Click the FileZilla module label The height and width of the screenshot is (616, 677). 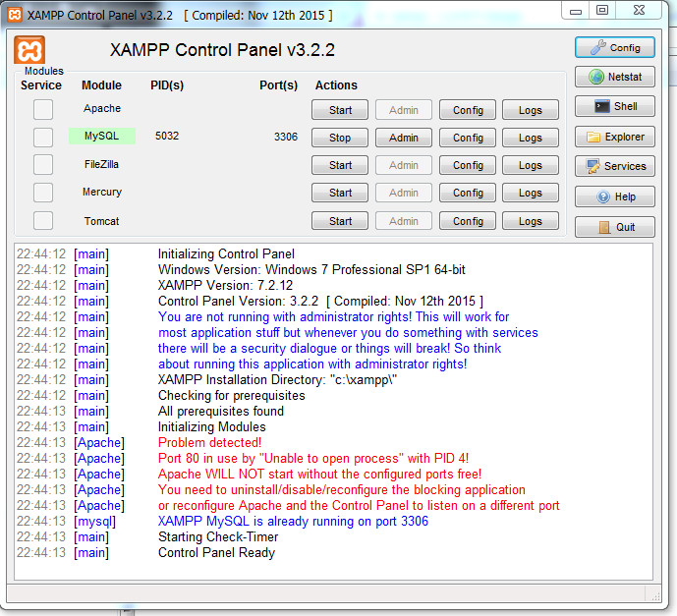point(101,164)
